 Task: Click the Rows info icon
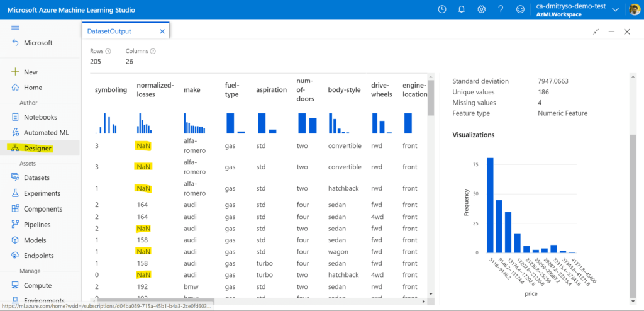(108, 51)
